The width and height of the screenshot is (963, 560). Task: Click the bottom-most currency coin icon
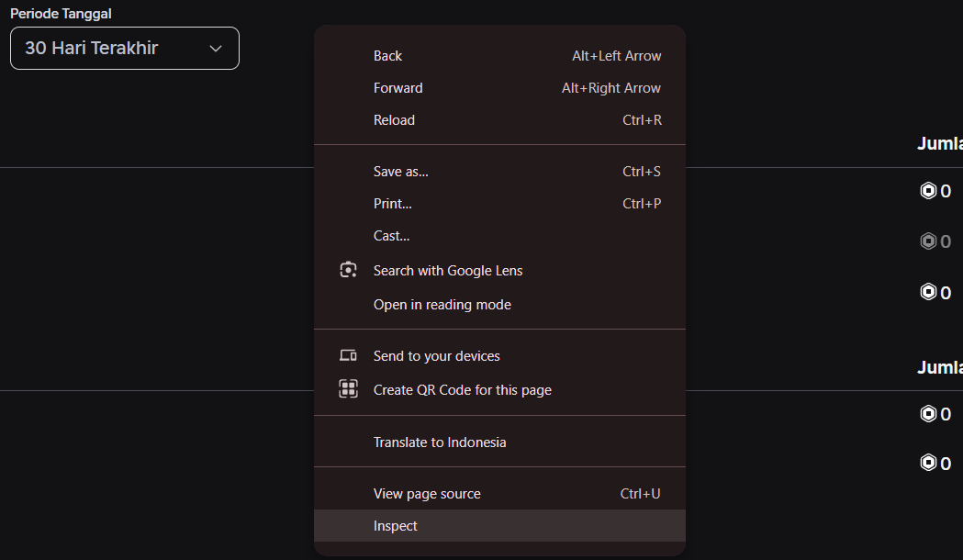(926, 463)
